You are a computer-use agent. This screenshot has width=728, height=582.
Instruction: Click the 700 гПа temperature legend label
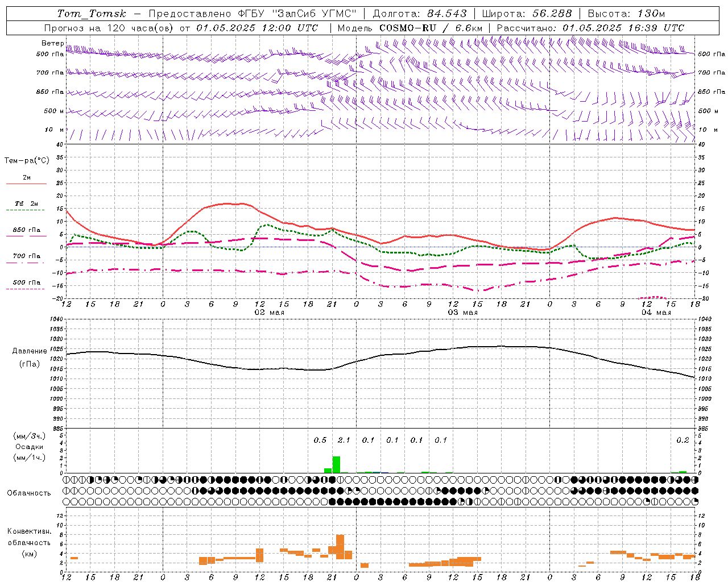pyautogui.click(x=27, y=256)
